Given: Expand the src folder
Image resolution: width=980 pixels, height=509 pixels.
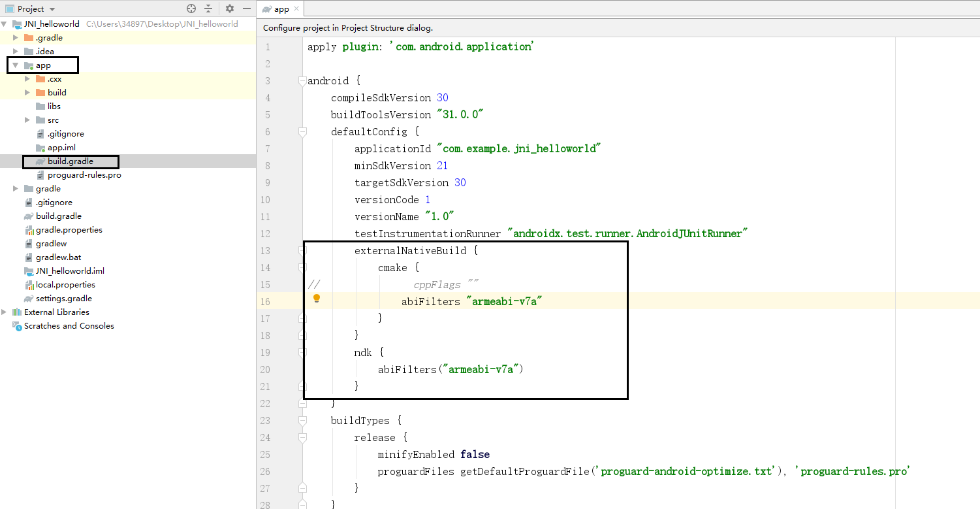Looking at the screenshot, I should [27, 120].
